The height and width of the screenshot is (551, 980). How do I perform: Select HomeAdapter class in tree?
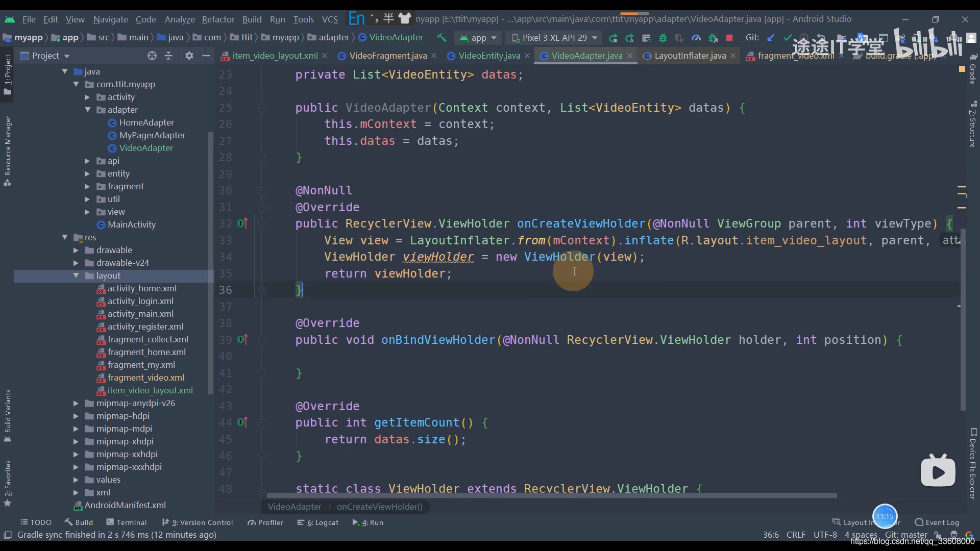point(146,122)
